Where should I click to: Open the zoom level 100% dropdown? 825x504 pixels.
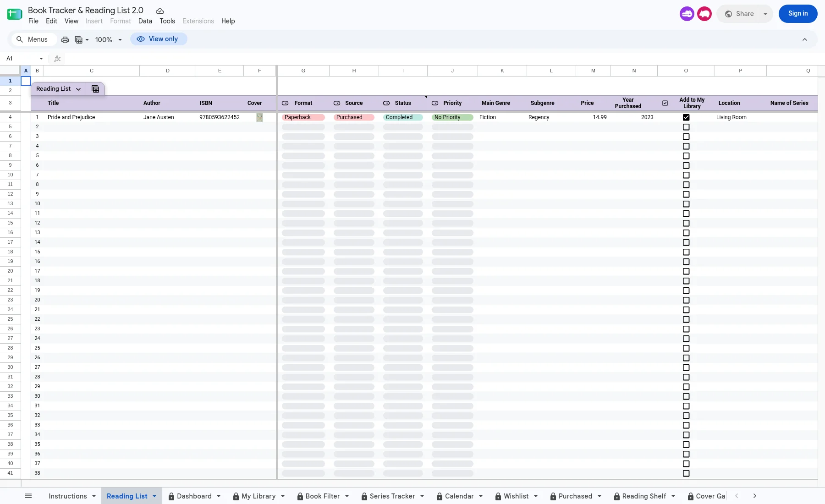[109, 39]
